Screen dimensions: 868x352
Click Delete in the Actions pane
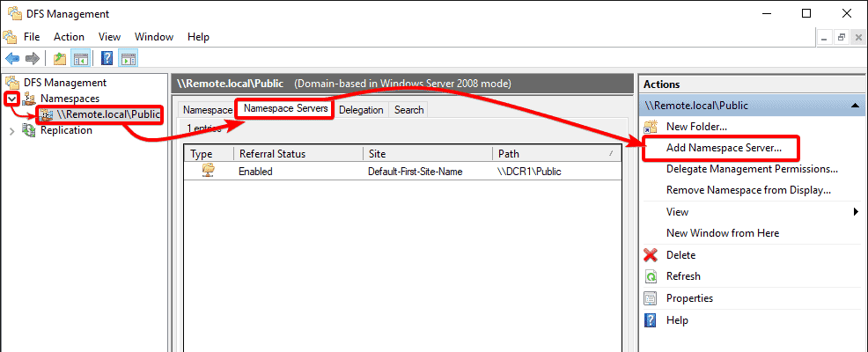pyautogui.click(x=680, y=255)
